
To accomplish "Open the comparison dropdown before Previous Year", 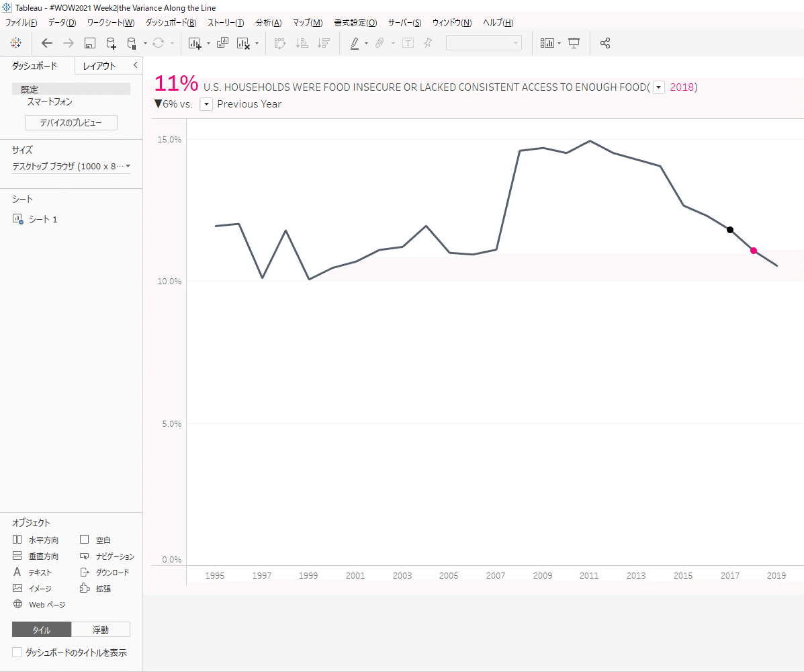I will [206, 104].
